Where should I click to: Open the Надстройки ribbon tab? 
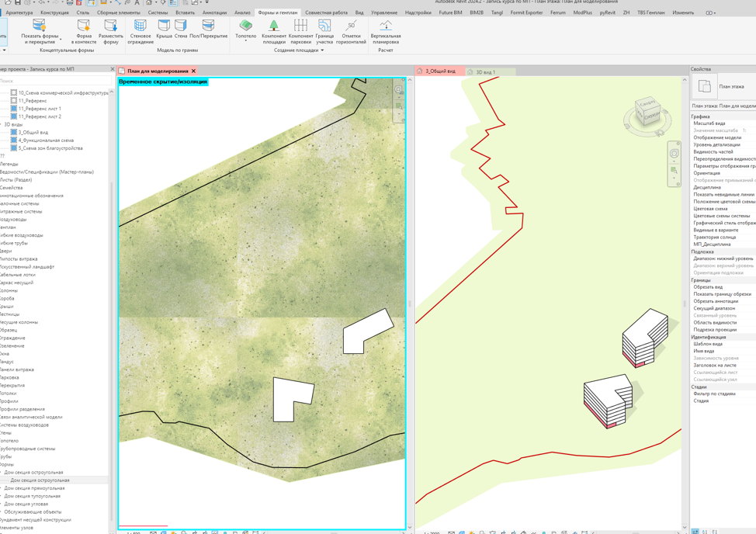coord(418,12)
